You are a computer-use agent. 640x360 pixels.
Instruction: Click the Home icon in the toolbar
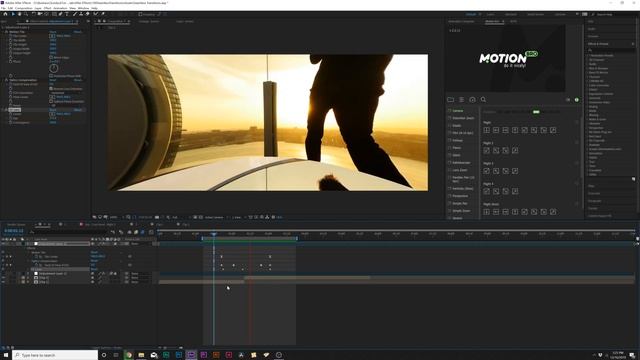(x=5, y=14)
